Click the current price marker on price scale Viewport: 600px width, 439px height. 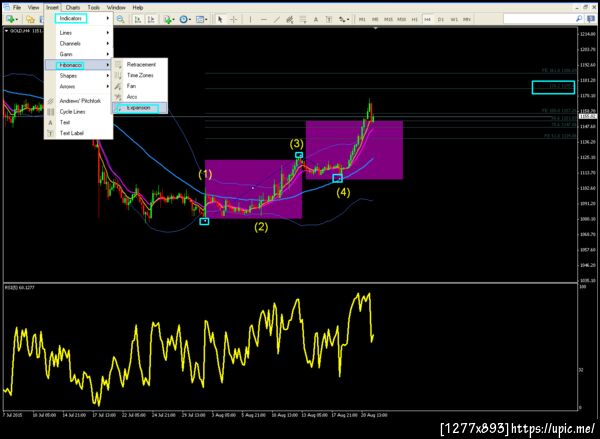[588, 116]
